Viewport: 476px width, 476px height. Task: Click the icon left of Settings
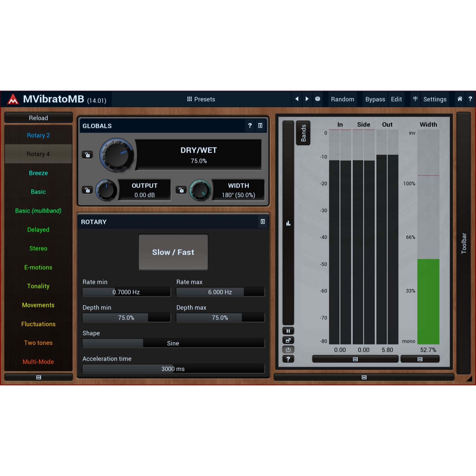415,99
